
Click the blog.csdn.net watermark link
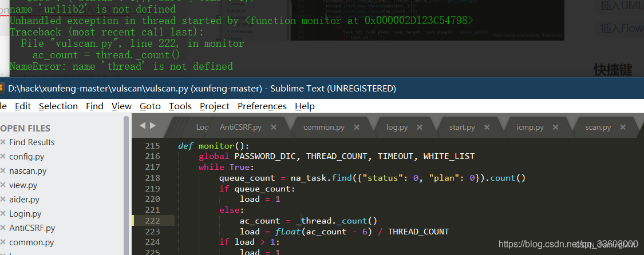pyautogui.click(x=568, y=244)
